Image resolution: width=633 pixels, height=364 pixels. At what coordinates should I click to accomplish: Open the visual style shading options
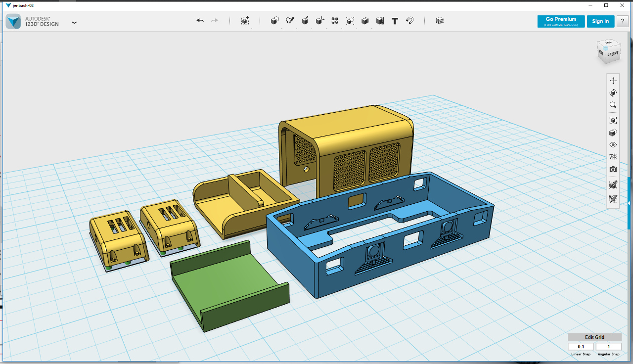[613, 133]
